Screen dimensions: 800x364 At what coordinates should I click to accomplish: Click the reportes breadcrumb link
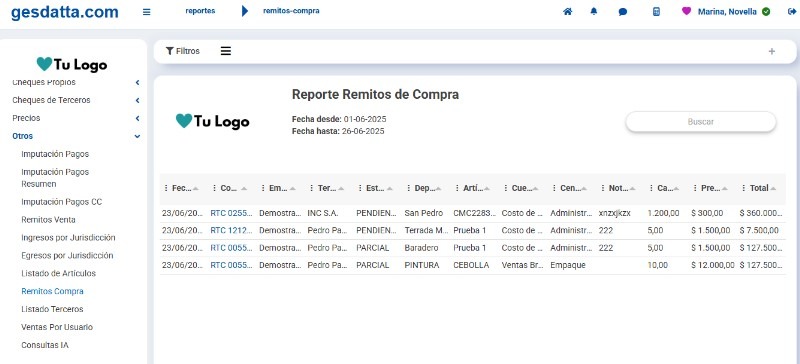(x=200, y=11)
